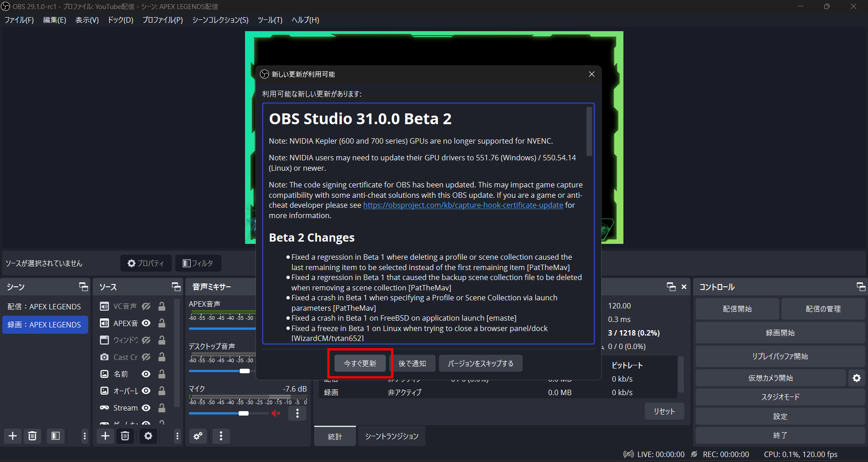Image resolution: width=868 pixels, height=462 pixels.
Task: Unmute the マイク audio channel
Action: click(x=276, y=413)
